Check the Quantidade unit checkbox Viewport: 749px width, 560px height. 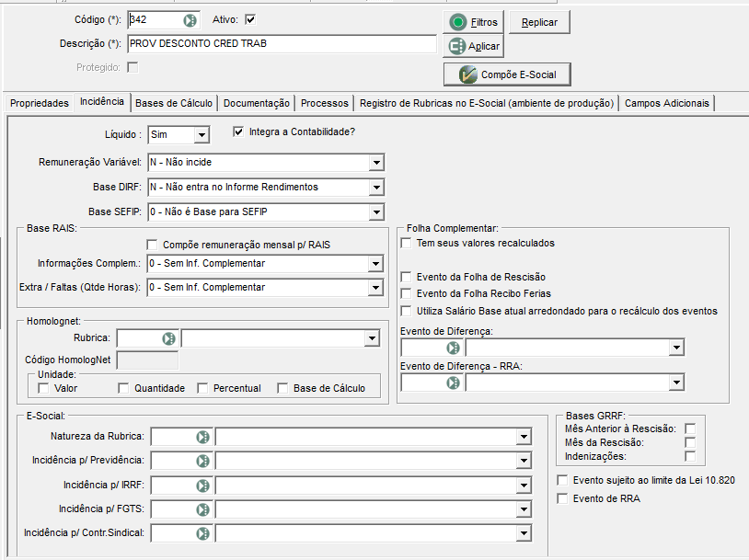123,388
